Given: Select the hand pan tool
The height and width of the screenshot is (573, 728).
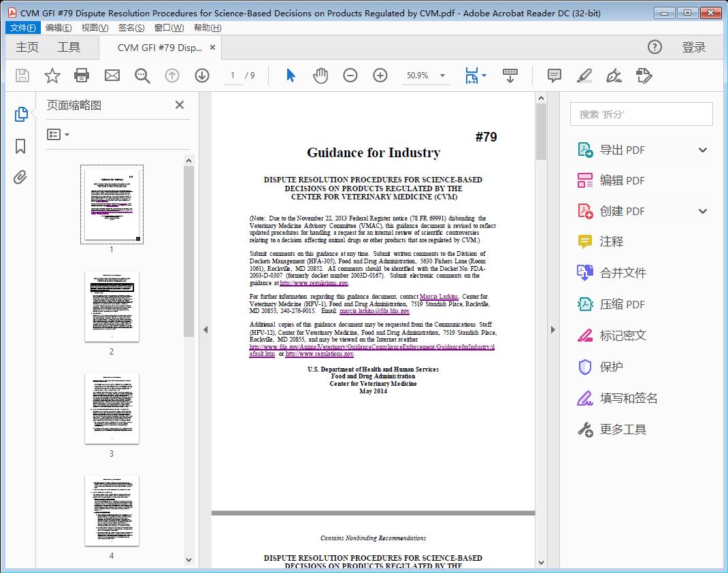Looking at the screenshot, I should 320,76.
